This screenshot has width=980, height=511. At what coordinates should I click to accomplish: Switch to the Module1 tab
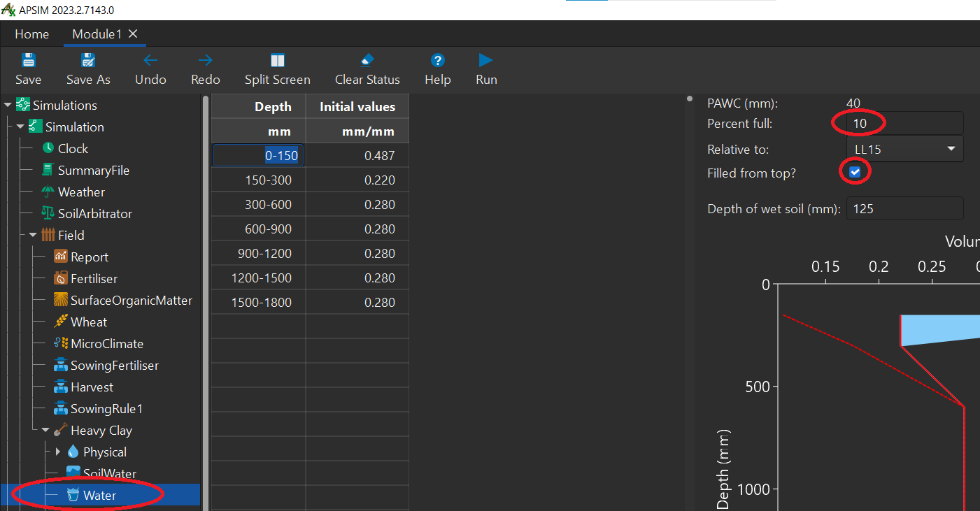(x=97, y=34)
